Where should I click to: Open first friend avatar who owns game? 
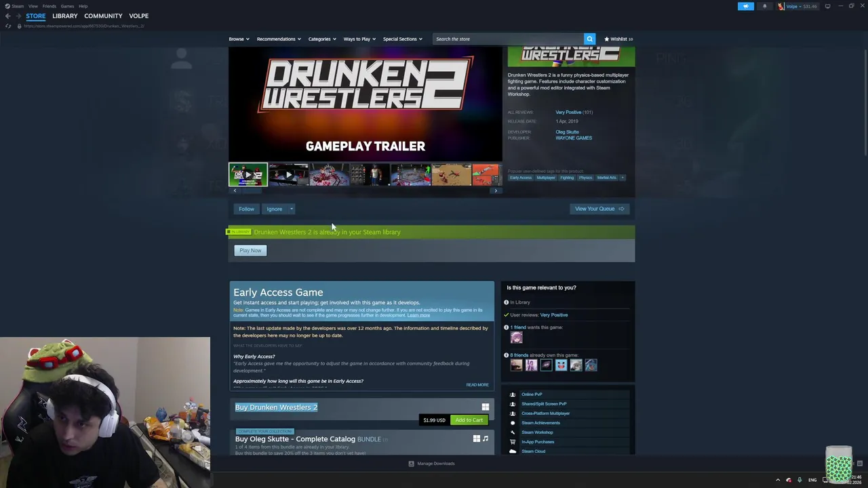point(517,365)
